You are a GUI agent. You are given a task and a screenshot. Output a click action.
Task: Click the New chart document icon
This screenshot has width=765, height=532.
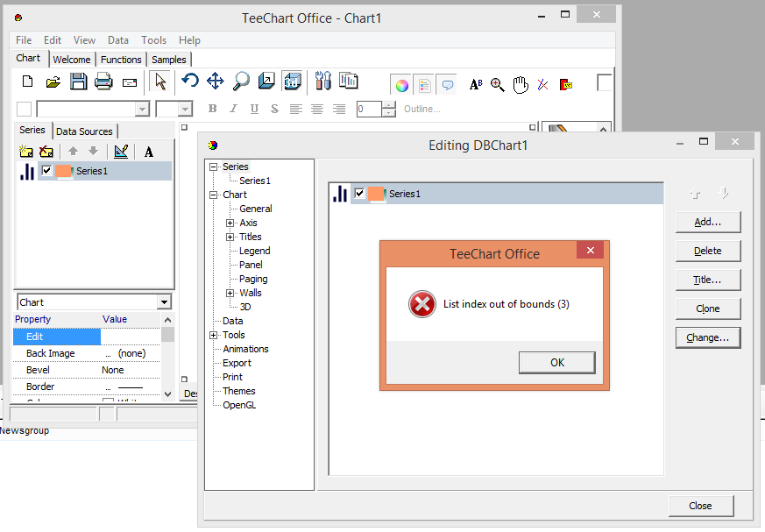28,82
